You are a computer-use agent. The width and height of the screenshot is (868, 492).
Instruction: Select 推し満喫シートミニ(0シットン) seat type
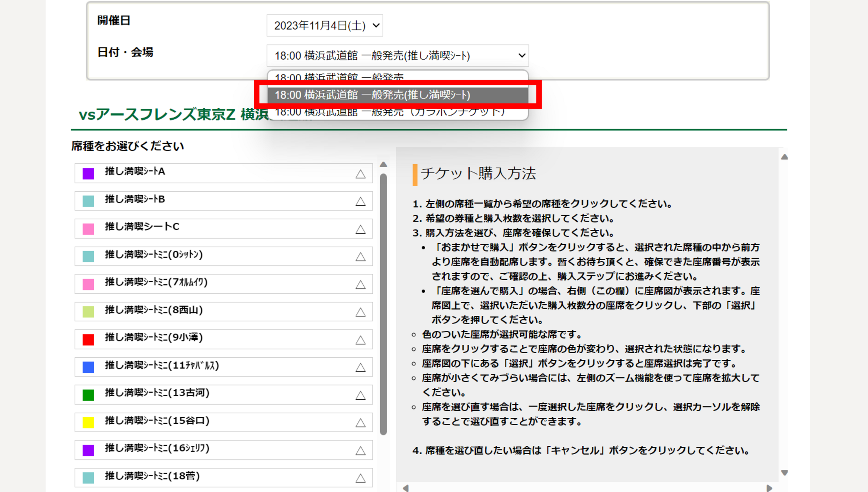pyautogui.click(x=154, y=255)
